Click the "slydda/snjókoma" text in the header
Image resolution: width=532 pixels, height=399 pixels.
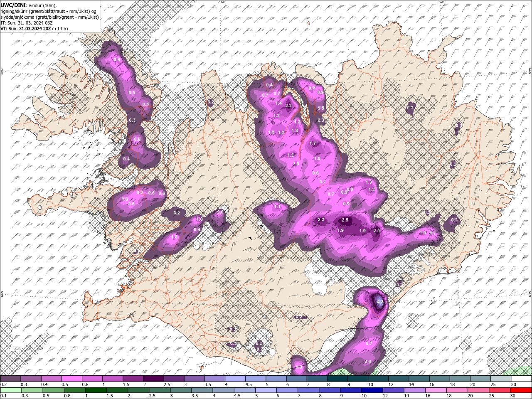(x=17, y=17)
